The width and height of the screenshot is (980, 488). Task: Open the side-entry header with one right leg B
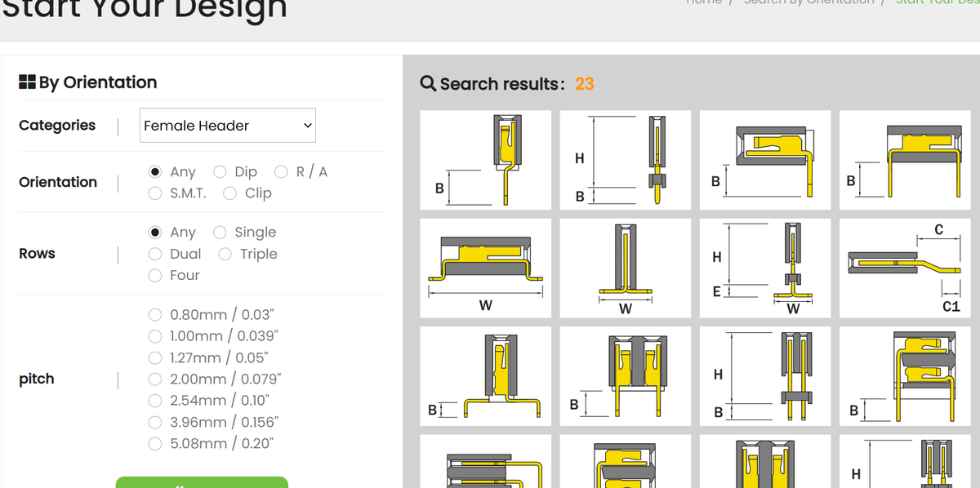click(765, 160)
